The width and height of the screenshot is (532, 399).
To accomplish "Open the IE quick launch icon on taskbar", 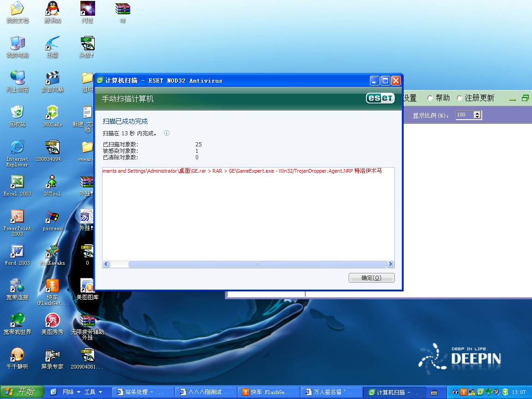I will click(54, 392).
